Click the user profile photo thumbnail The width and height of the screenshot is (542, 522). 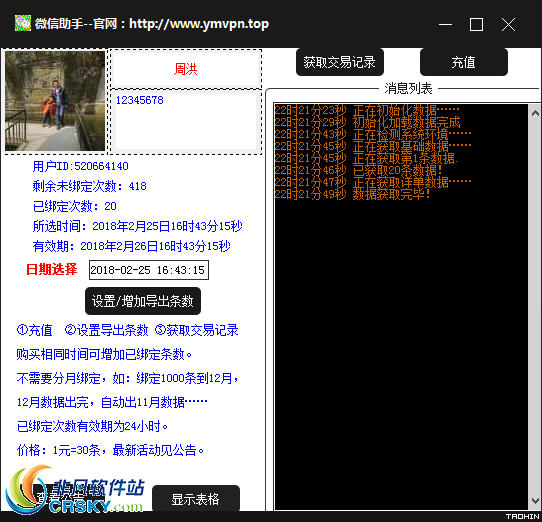tap(55, 101)
